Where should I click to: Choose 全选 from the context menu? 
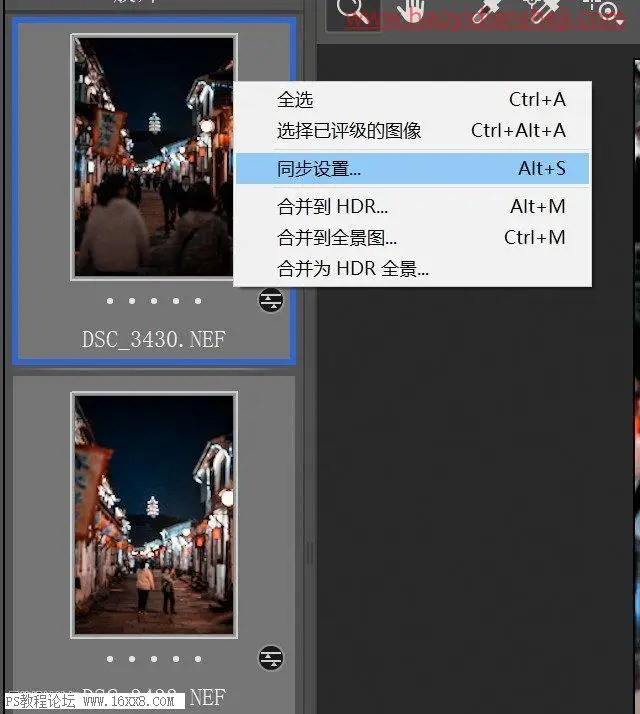[412, 99]
